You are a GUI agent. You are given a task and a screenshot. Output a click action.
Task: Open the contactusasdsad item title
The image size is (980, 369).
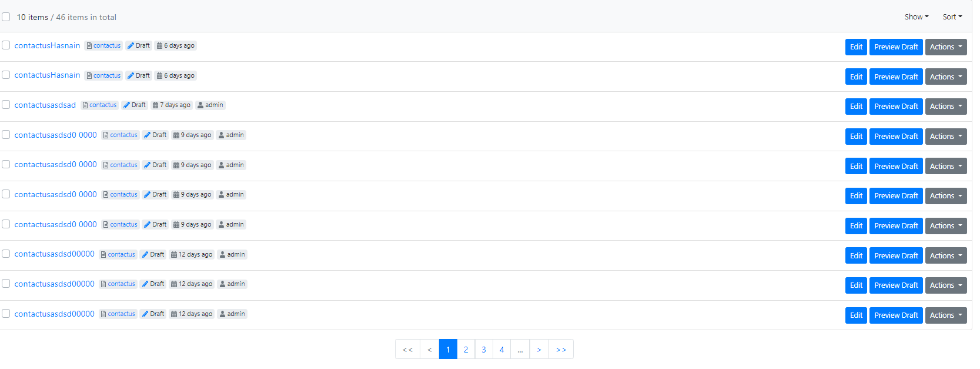[45, 105]
